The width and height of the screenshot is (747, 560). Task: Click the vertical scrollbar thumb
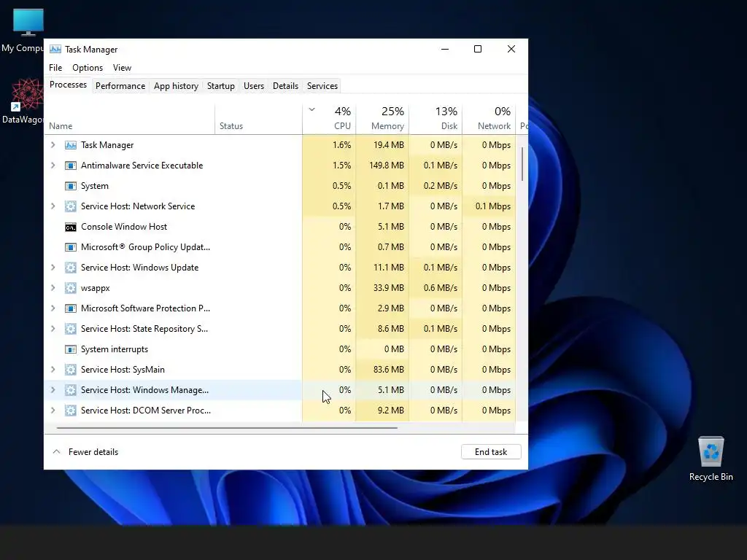(x=522, y=164)
